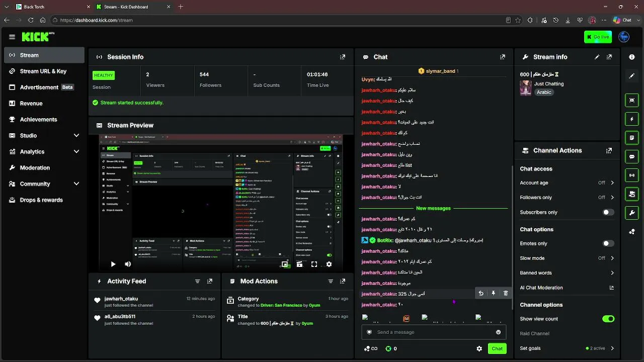Pop out the Activity Feed panel

coord(210,282)
